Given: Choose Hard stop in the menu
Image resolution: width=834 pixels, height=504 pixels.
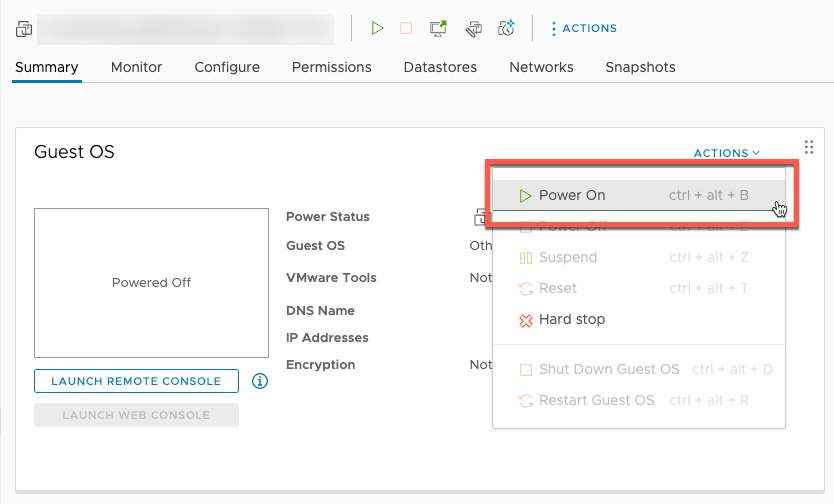Looking at the screenshot, I should pos(571,320).
